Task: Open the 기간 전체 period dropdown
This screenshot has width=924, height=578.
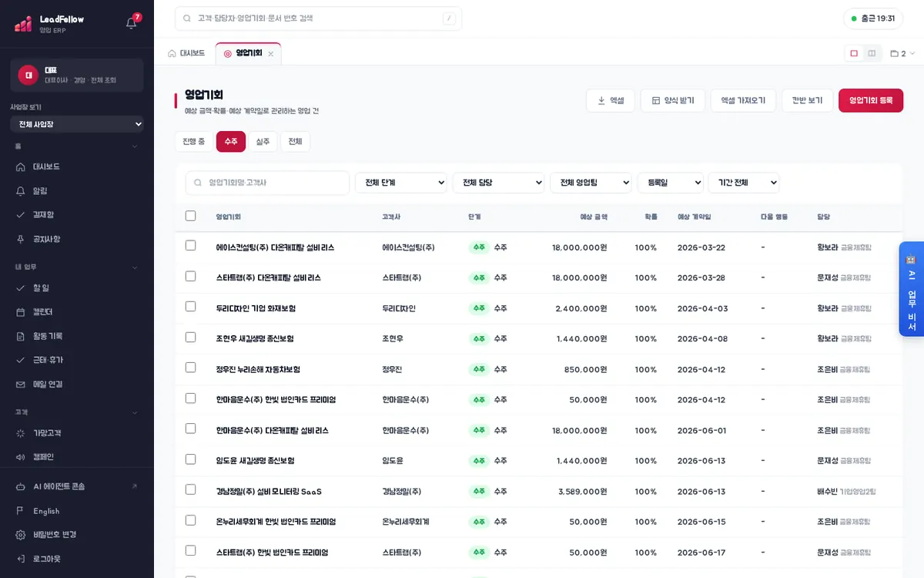Action: click(x=744, y=183)
